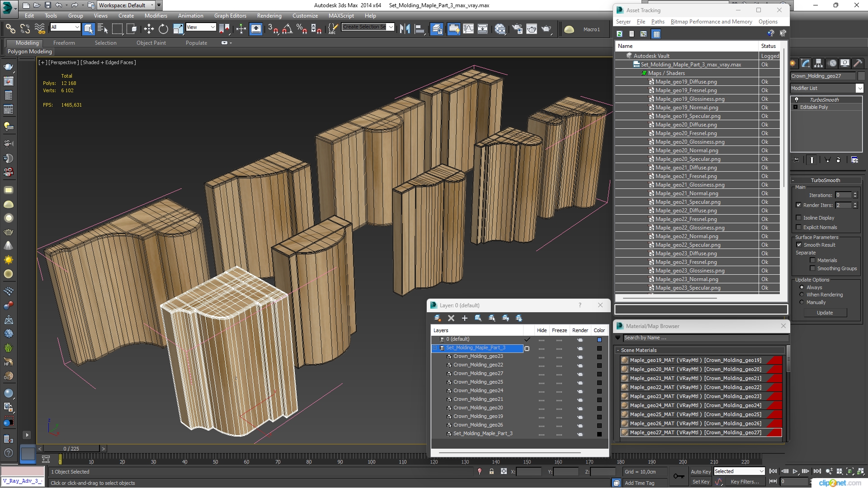Open the Hierarchy command panel tab
868x488 pixels.
pyautogui.click(x=819, y=63)
